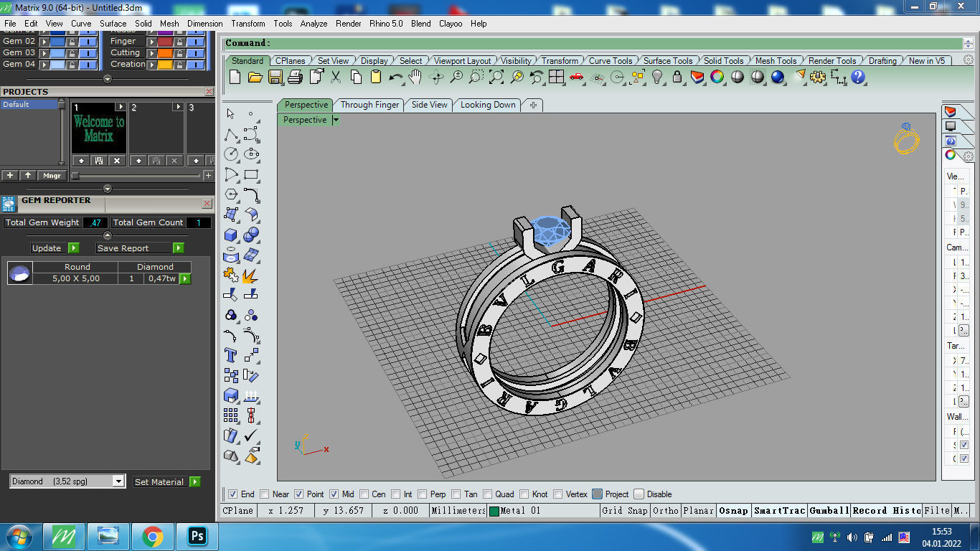This screenshot has height=551, width=980.
Task: Collapse the layers panel with round arrow
Action: point(108,79)
